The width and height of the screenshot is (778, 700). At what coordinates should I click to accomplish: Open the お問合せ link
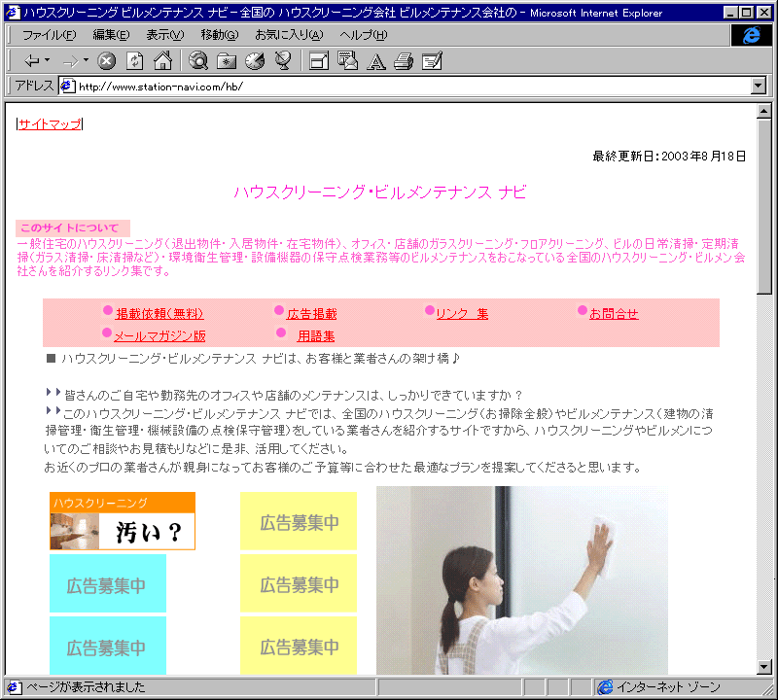point(614,313)
